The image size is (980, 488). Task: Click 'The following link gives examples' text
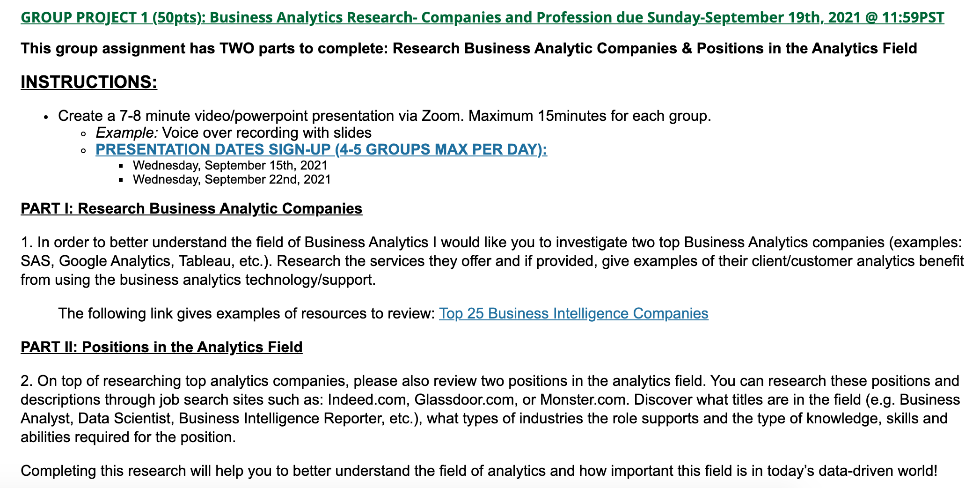[247, 313]
